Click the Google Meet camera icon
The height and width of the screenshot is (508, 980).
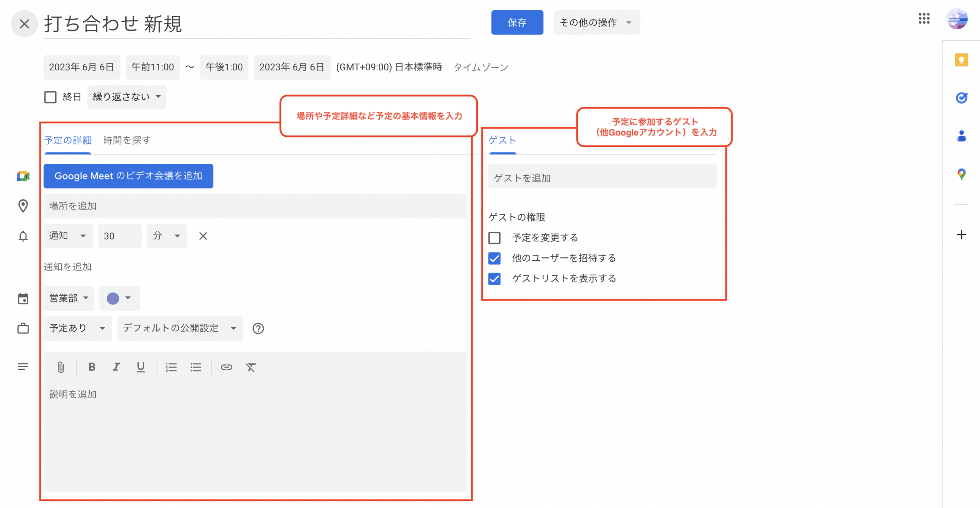23,176
